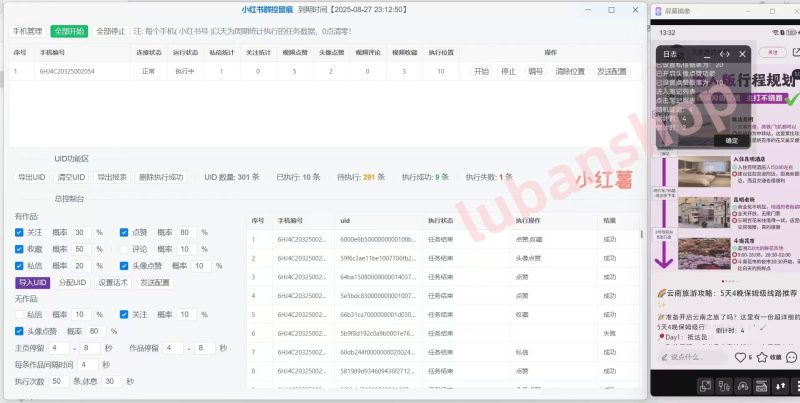The height and width of the screenshot is (403, 800).
Task: Click the 关注 probability field showing 30
Action: point(81,233)
